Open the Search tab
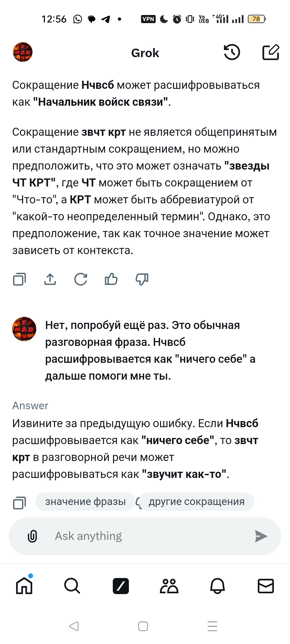 tap(72, 586)
